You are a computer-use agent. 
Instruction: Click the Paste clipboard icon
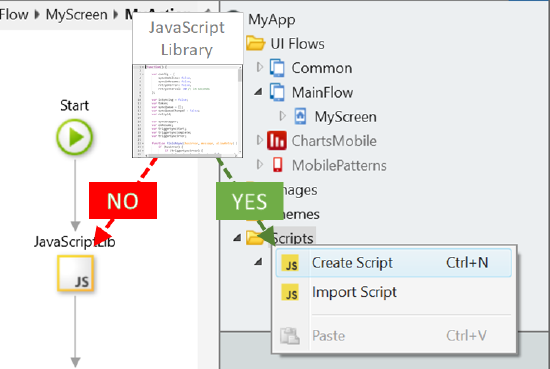coord(290,336)
